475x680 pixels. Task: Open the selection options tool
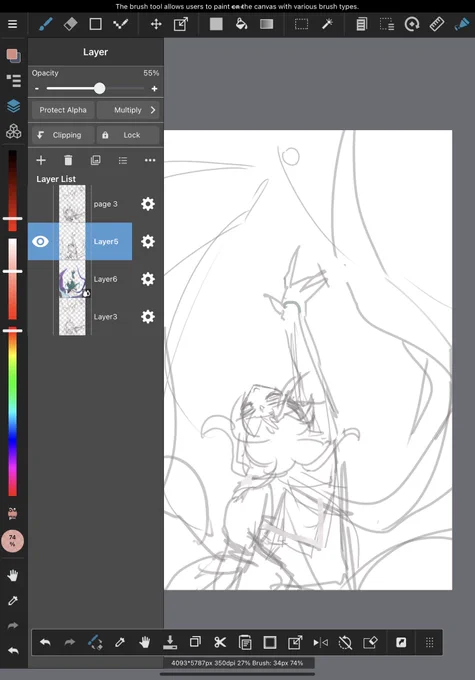387,24
